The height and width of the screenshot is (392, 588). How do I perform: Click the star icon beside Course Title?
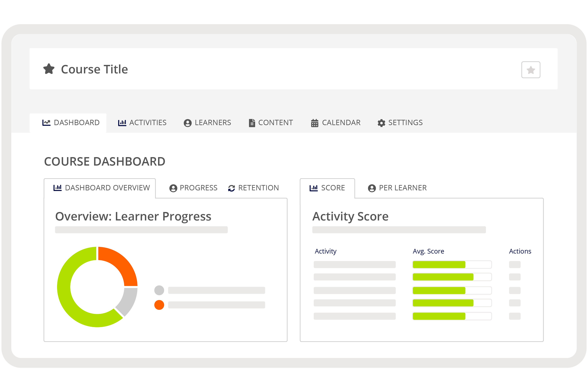(x=49, y=69)
